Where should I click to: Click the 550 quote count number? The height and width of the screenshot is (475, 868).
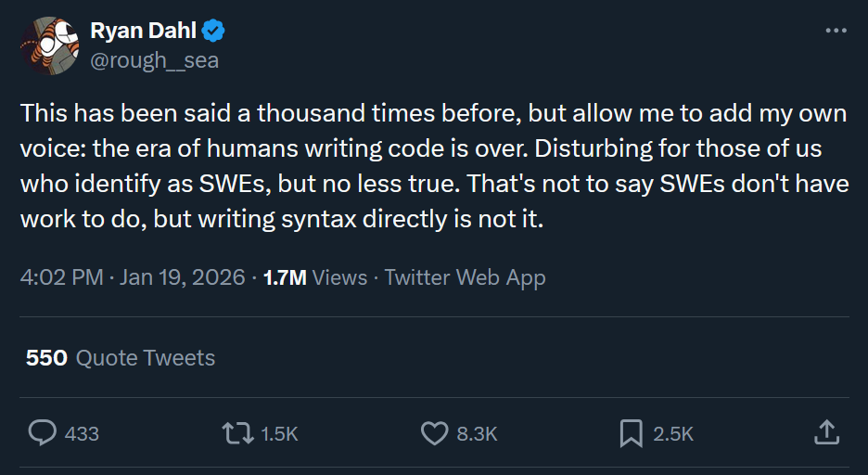[x=46, y=358]
